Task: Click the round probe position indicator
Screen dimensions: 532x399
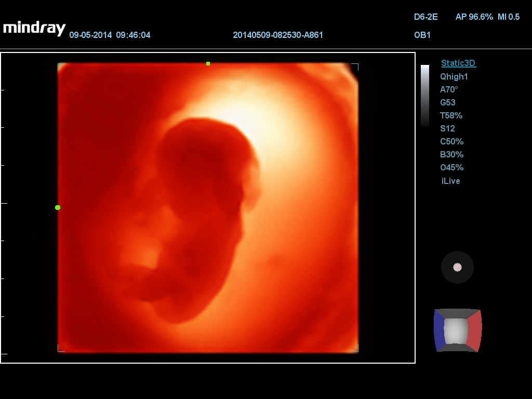Action: (x=457, y=267)
